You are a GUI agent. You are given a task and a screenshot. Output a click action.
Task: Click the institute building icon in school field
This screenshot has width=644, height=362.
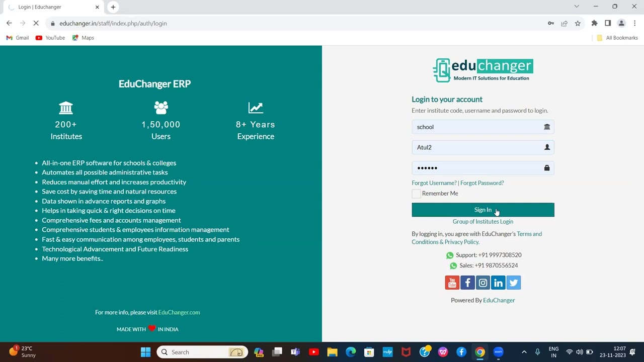click(x=547, y=127)
